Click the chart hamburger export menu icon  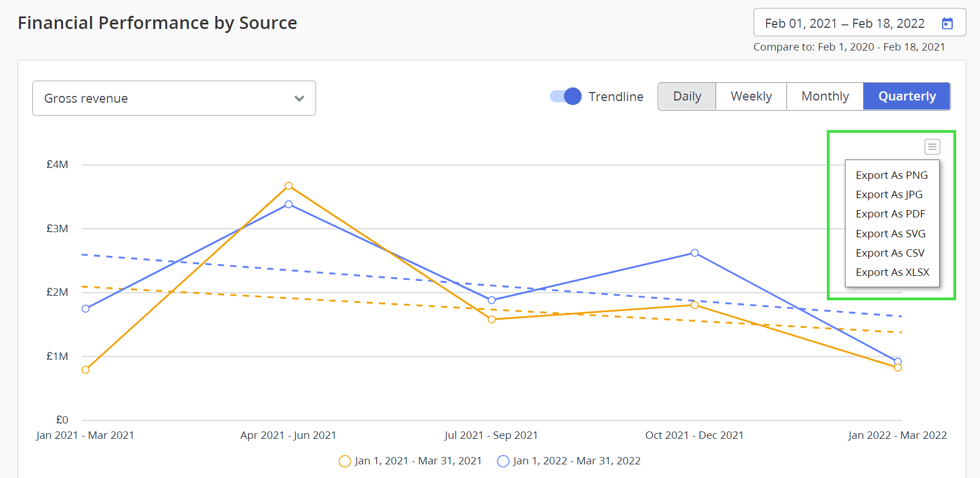(x=932, y=147)
